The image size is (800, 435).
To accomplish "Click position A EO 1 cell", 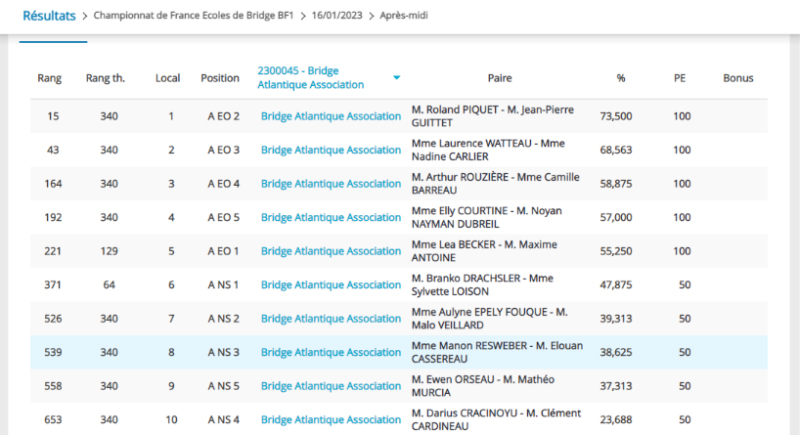I will tap(223, 251).
